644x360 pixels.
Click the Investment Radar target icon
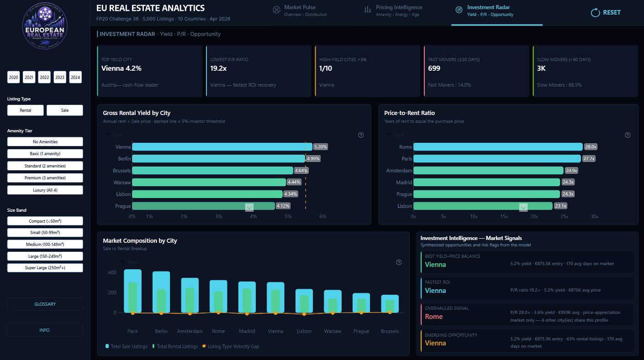coord(459,10)
